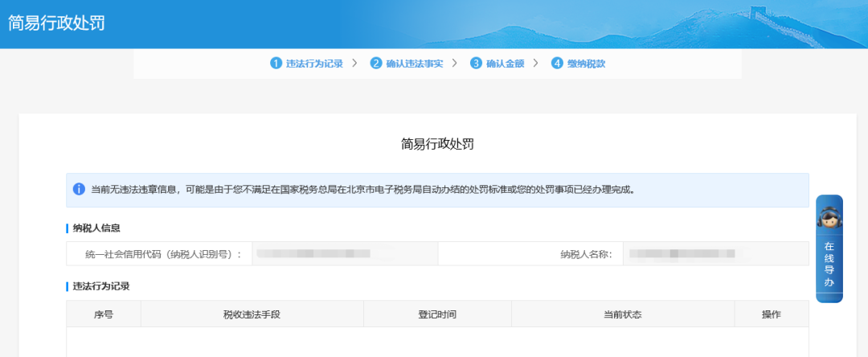Click the centered 简易行政处罚 page heading
This screenshot has height=357, width=868.
pyautogui.click(x=437, y=145)
